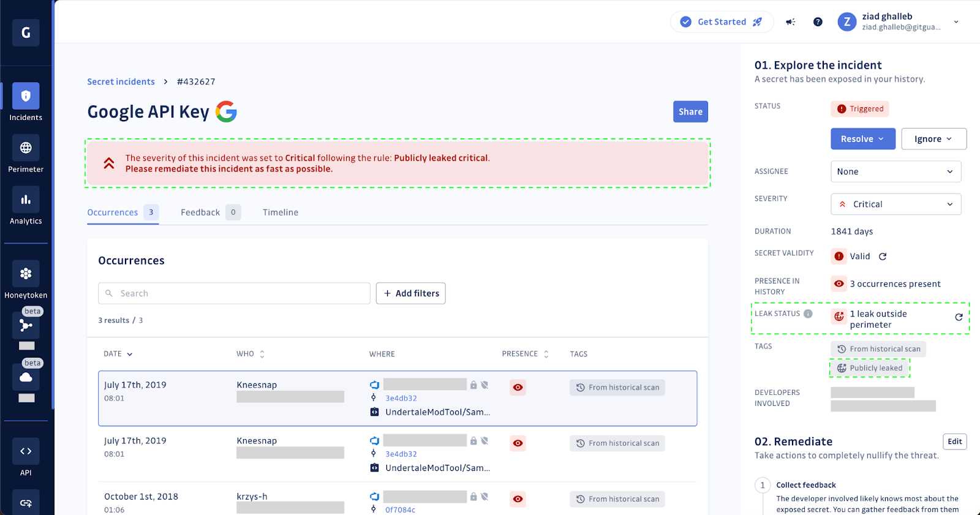Open the beta cloud icon in sidebar
Viewport: 980px width, 515px height.
click(26, 377)
